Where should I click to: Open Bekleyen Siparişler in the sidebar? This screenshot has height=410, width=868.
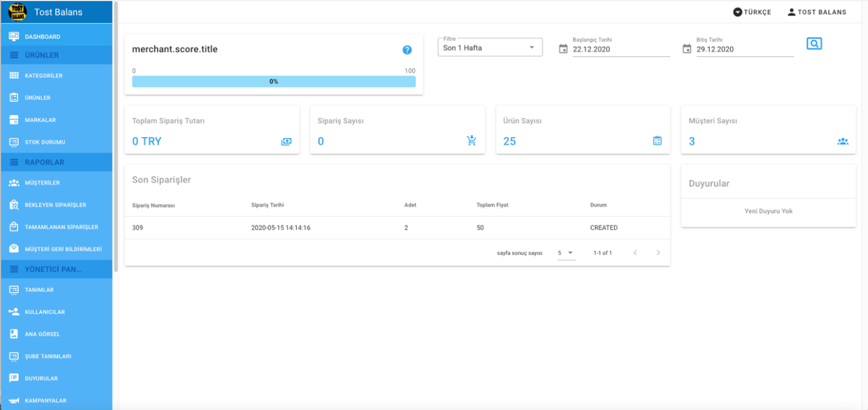pos(55,205)
